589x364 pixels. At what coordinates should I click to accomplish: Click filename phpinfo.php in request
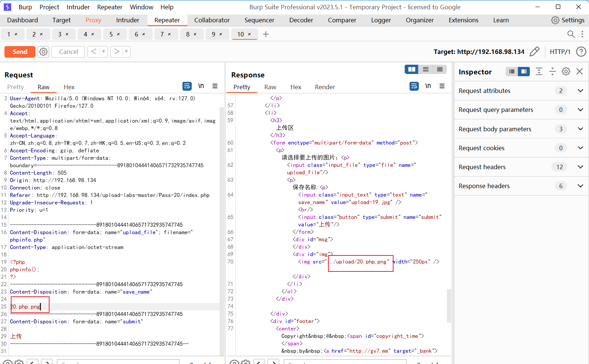click(26, 240)
